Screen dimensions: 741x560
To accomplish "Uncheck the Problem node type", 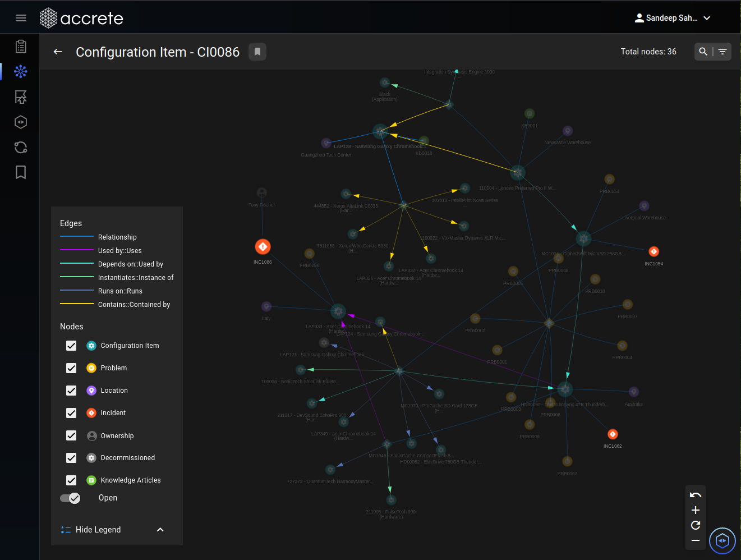I will pos(71,368).
